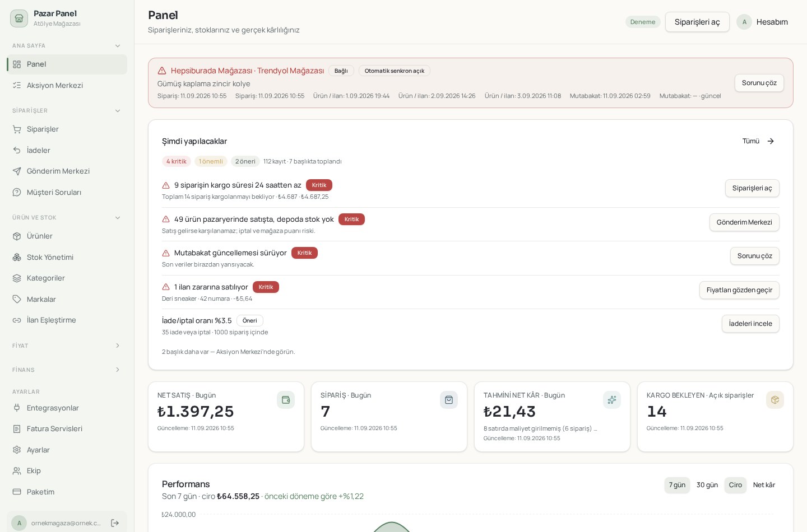Viewport: 807px width, 532px height.
Task: Click the Panel dashboard grid icon
Action: 17,64
